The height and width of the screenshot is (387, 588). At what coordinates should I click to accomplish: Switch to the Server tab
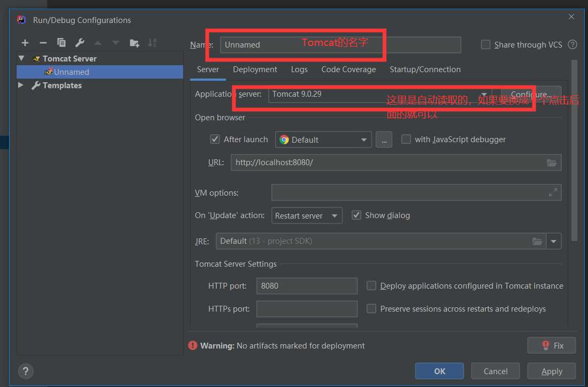208,69
